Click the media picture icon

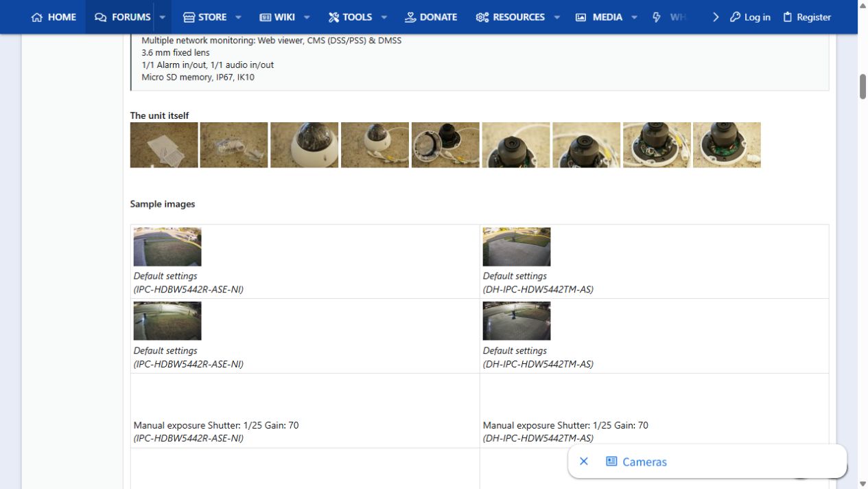pos(580,17)
